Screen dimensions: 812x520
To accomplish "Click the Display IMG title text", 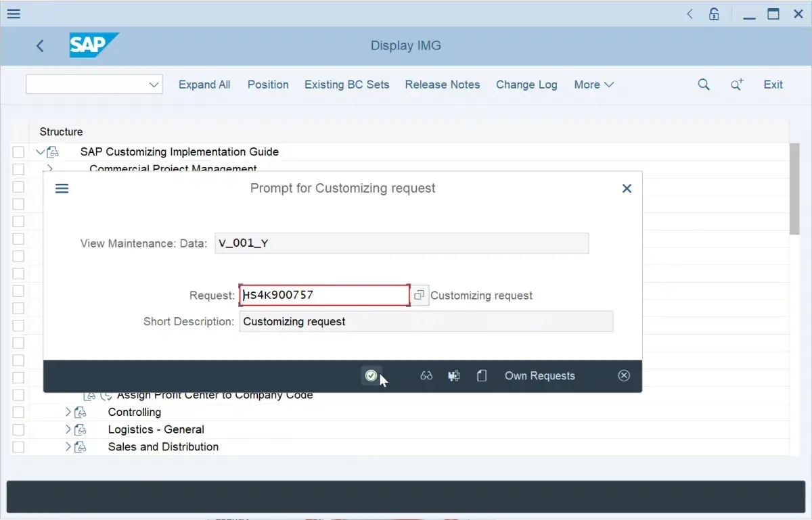I will click(x=406, y=46).
